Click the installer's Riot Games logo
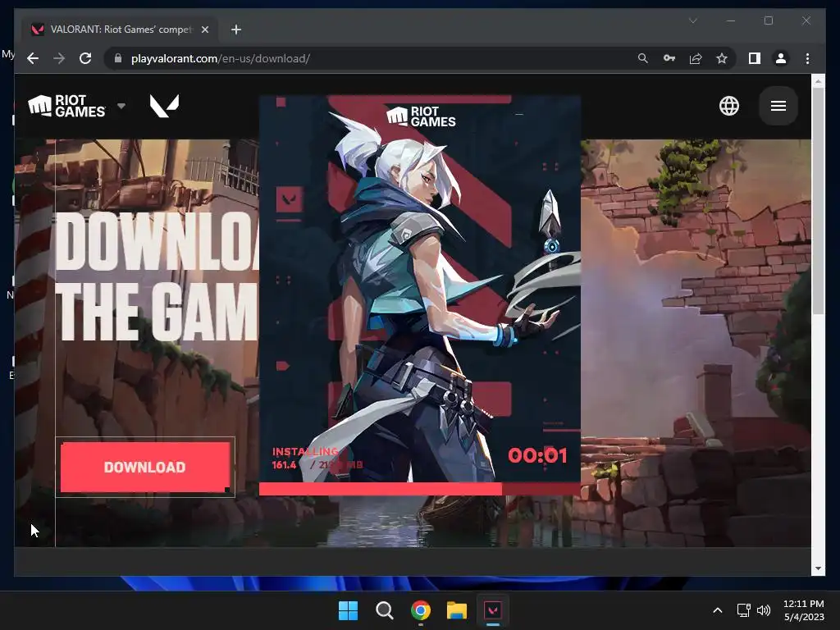The image size is (840, 630). pos(421,116)
